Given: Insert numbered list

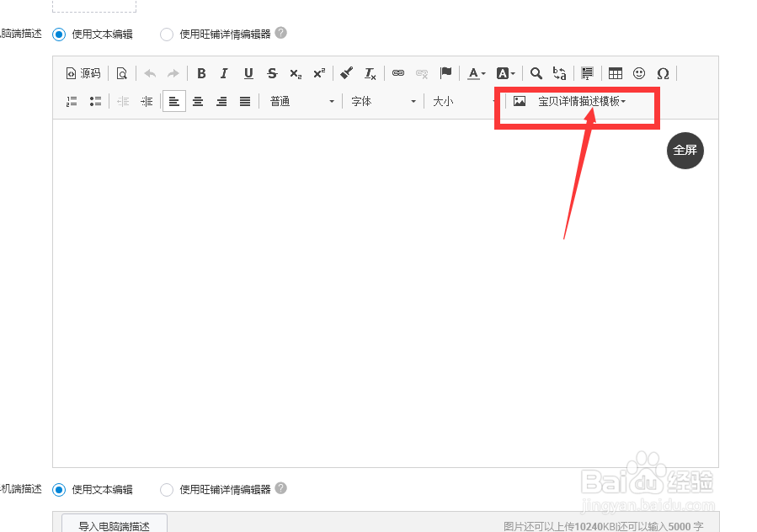Looking at the screenshot, I should click(72, 101).
